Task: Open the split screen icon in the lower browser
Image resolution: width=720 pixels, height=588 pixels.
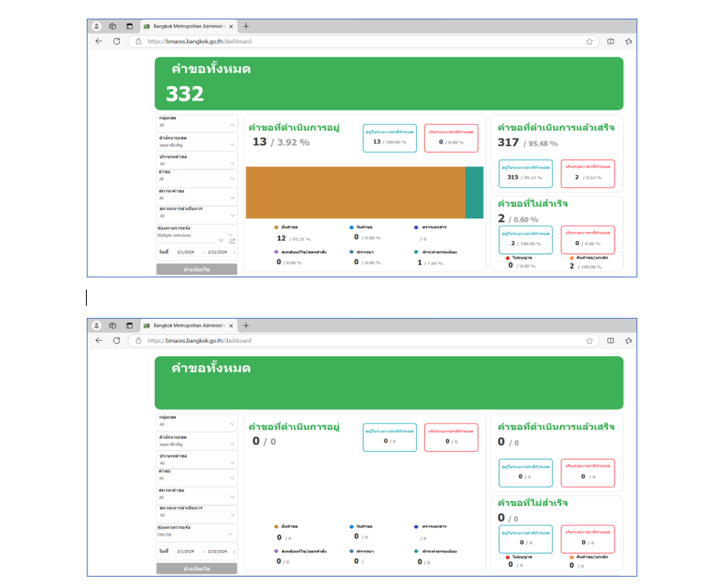Action: coord(611,341)
